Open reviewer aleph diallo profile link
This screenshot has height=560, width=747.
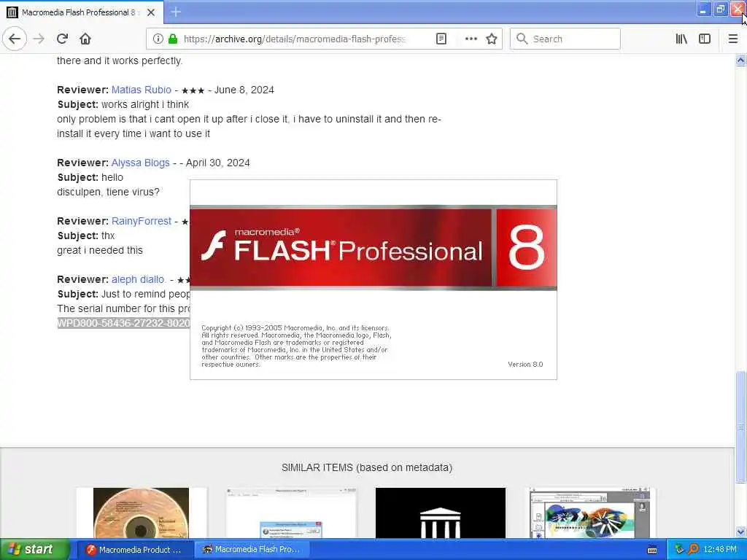pos(138,279)
